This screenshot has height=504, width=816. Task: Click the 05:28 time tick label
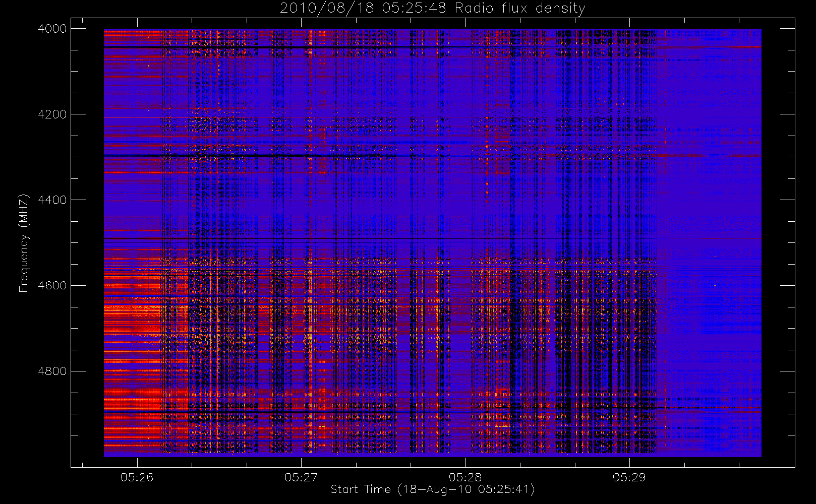pos(465,477)
